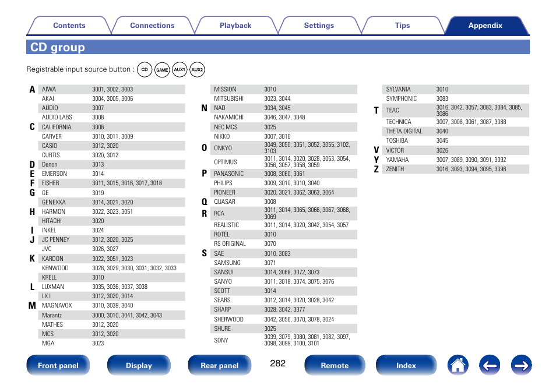Select the CALIFORNIA brand row
Screen dimensions: 556x392
pos(111,127)
